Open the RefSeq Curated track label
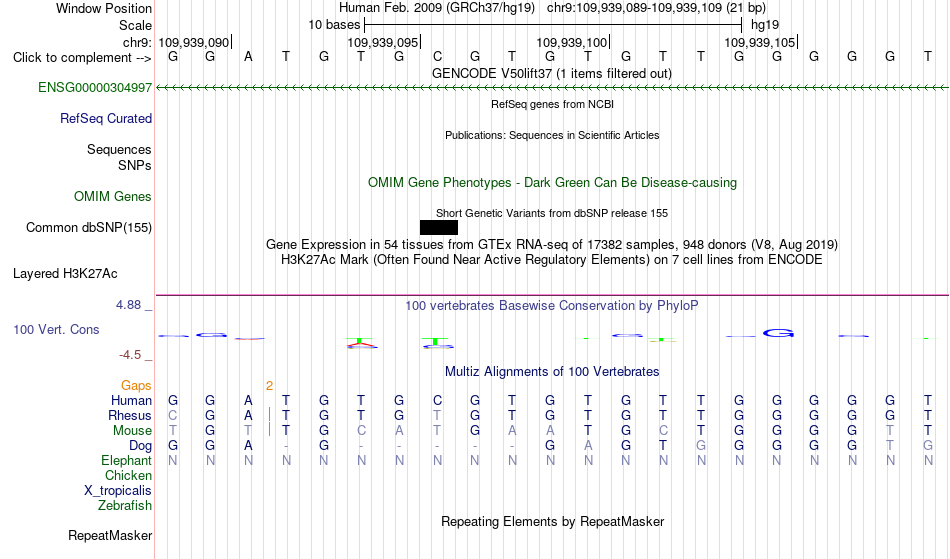 tap(105, 119)
